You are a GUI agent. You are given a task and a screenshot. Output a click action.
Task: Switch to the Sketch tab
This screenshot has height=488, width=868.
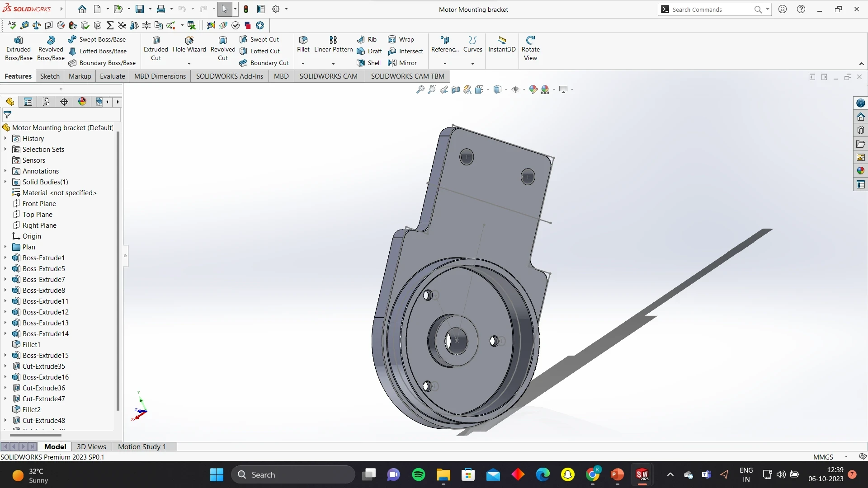(x=50, y=76)
